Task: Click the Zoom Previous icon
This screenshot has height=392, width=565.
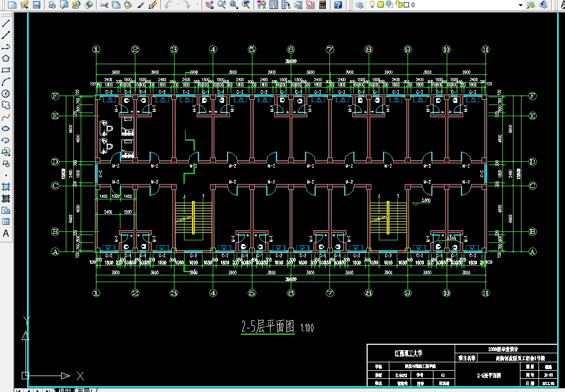Action: (x=246, y=5)
